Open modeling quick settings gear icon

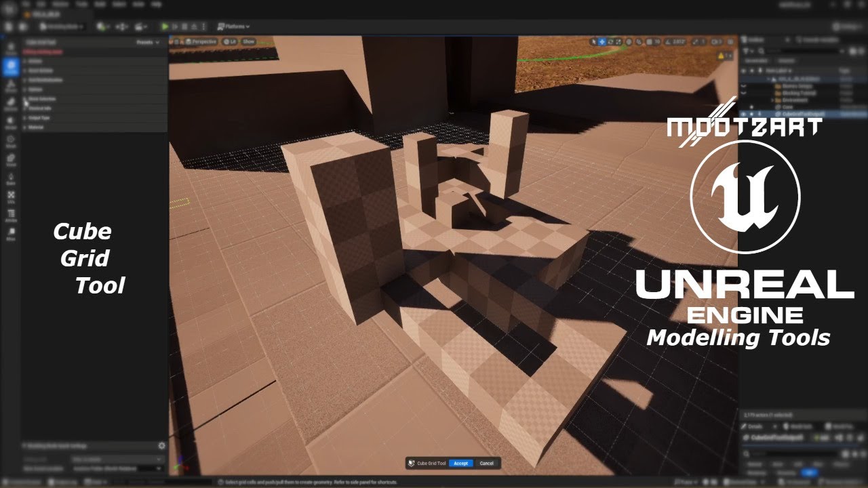coord(161,445)
